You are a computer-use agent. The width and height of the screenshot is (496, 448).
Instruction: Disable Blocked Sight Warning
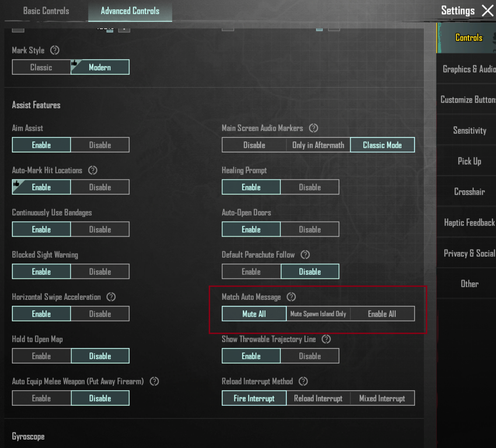coord(100,271)
